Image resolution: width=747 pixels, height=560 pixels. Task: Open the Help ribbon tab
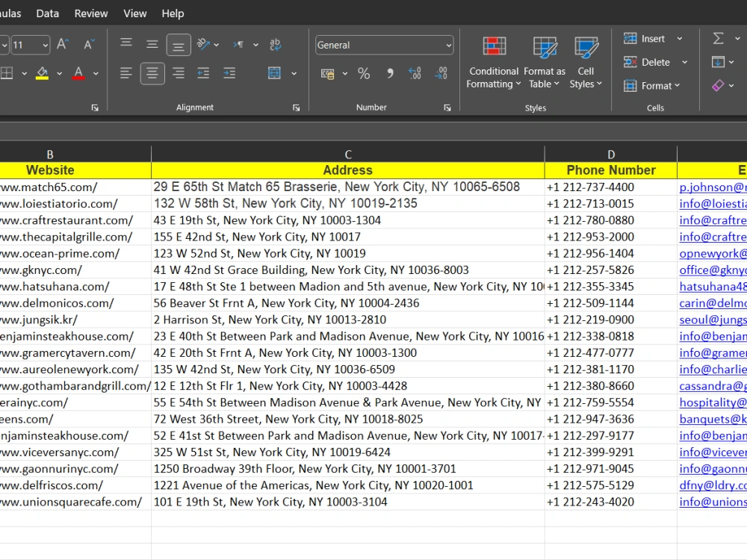[173, 13]
